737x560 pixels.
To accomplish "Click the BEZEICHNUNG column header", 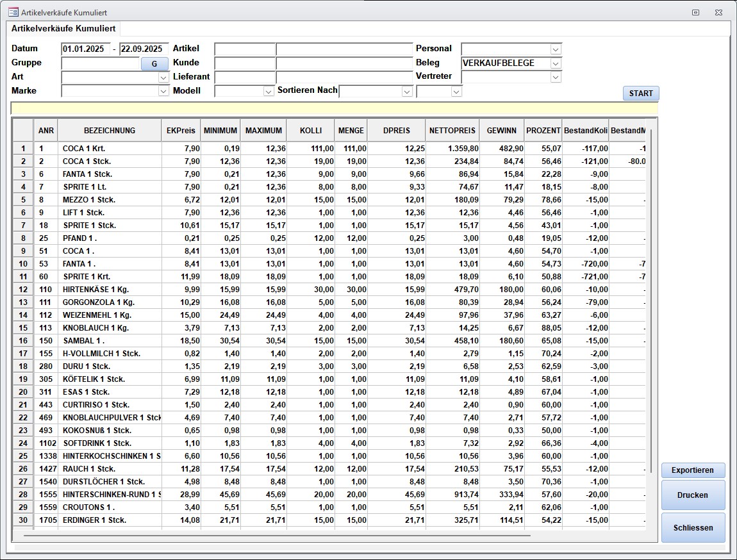I will [110, 131].
